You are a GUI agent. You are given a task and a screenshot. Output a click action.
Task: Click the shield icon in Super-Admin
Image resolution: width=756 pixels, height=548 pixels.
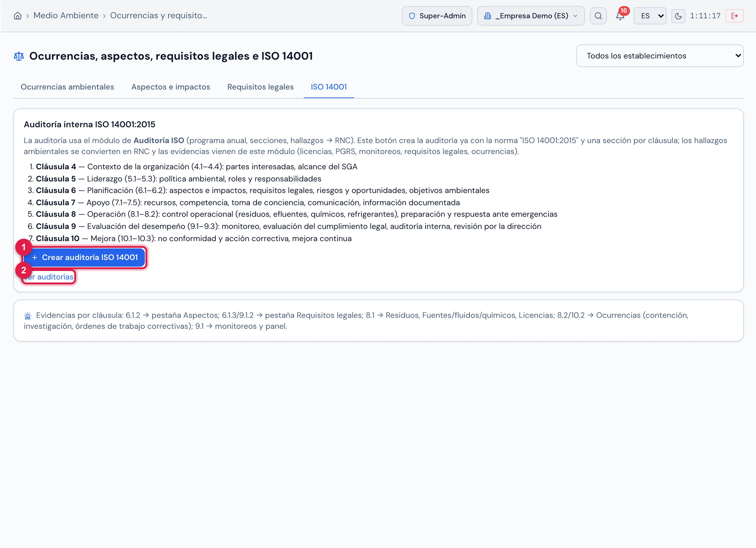click(412, 16)
